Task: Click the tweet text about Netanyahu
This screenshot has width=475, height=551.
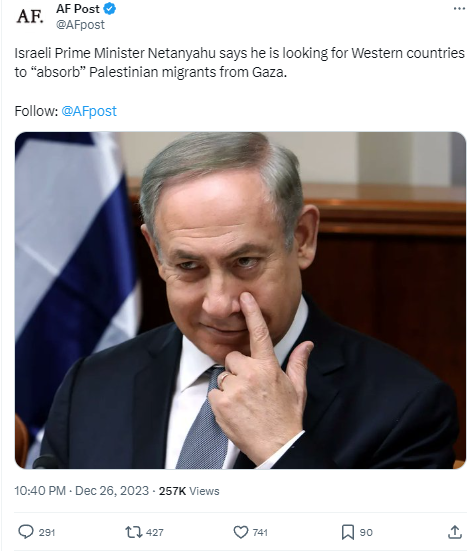Action: [240, 63]
